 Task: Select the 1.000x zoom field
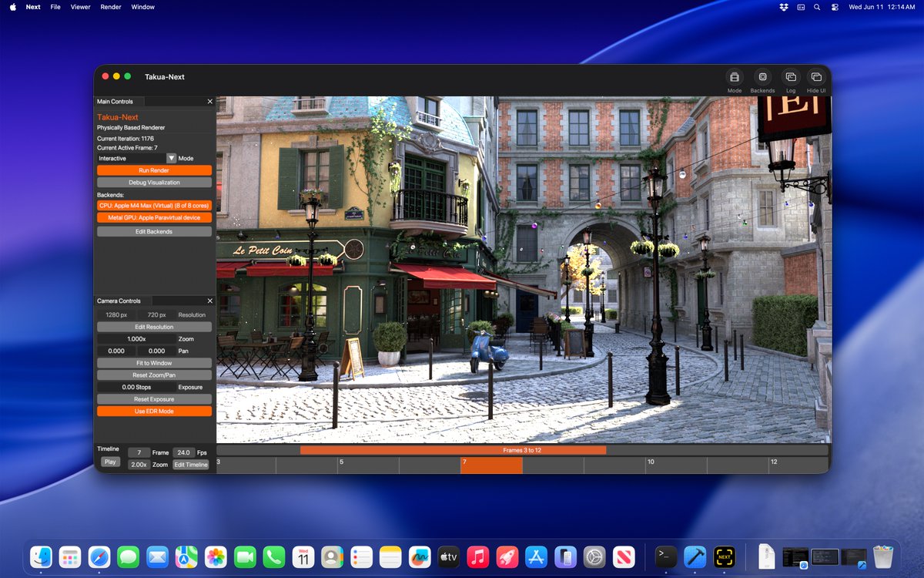136,339
